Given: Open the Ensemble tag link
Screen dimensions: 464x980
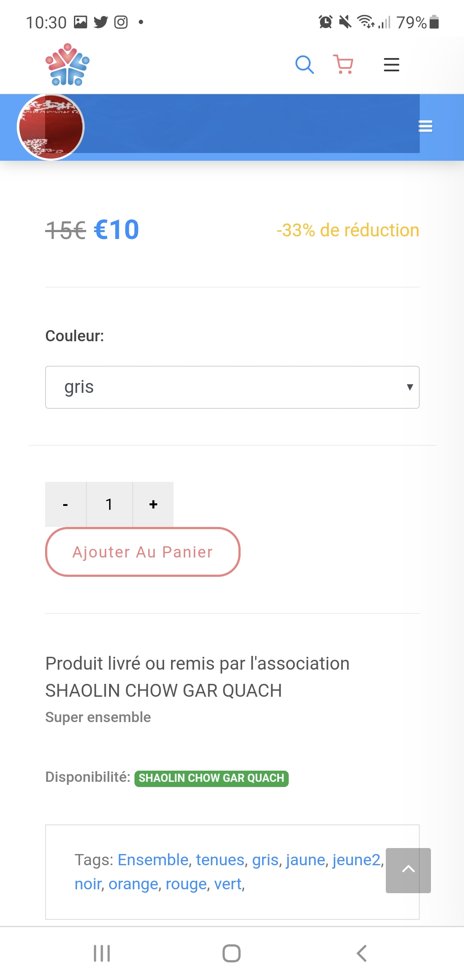Looking at the screenshot, I should 153,860.
